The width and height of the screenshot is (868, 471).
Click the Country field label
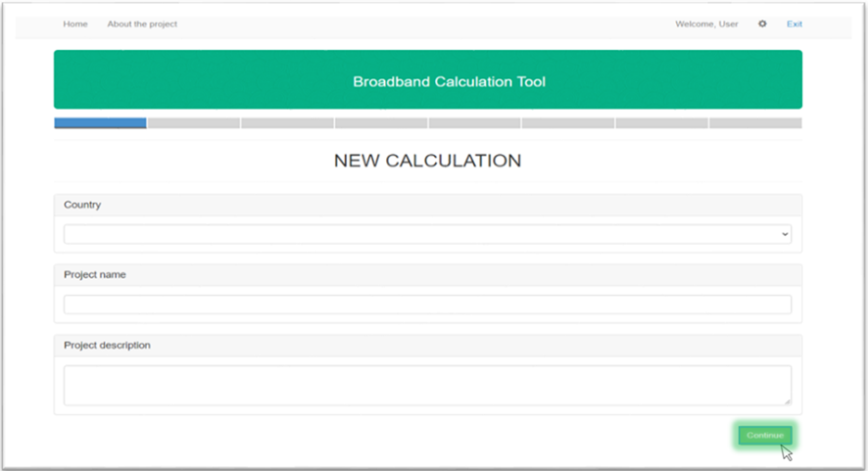(82, 205)
